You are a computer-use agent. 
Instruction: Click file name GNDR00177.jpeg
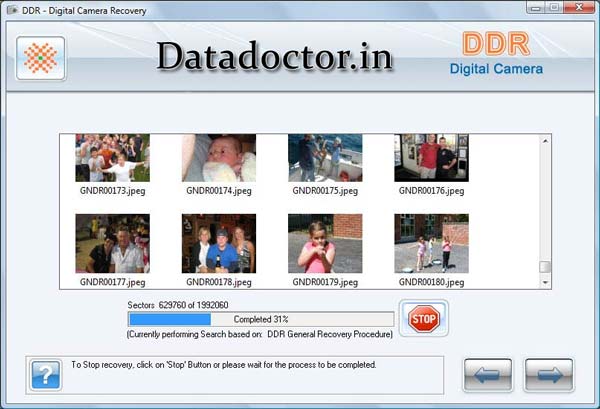click(112, 282)
